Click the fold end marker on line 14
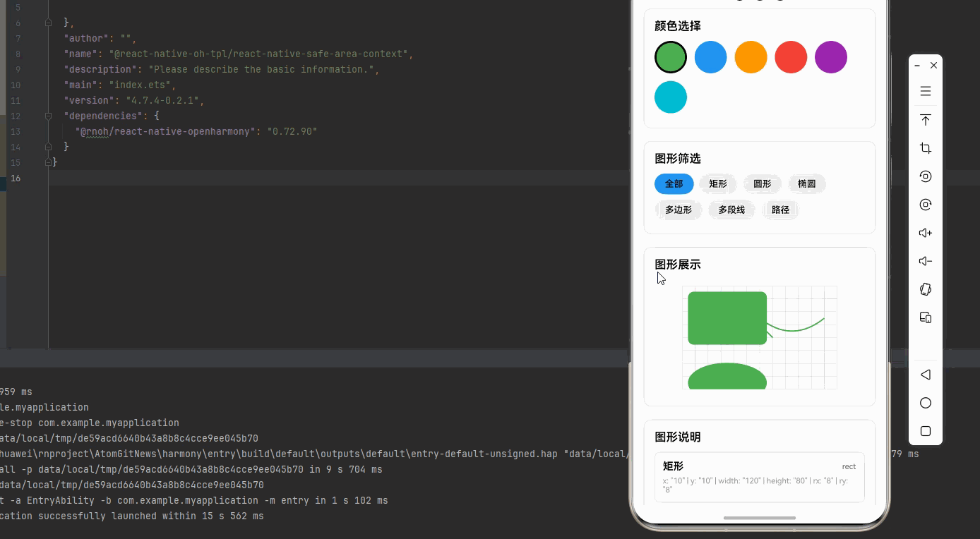Screen dimensions: 980x539 (x=48, y=147)
